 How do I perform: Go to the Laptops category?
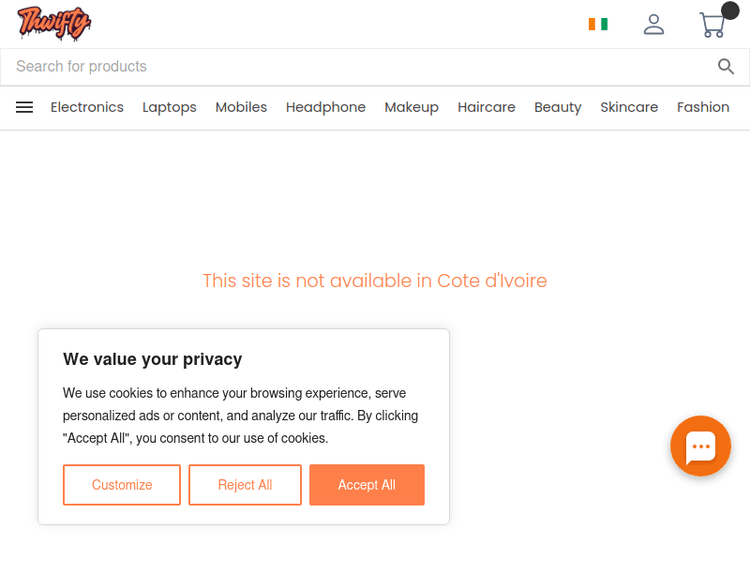click(x=169, y=107)
